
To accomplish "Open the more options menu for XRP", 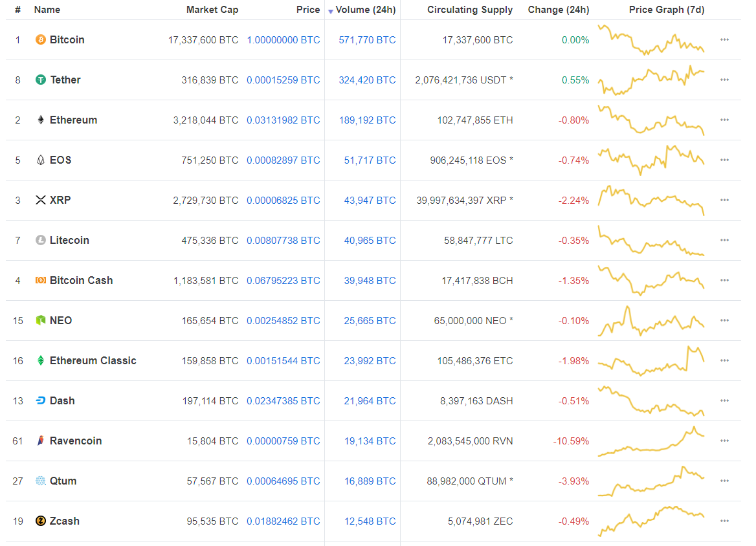I will click(x=724, y=200).
